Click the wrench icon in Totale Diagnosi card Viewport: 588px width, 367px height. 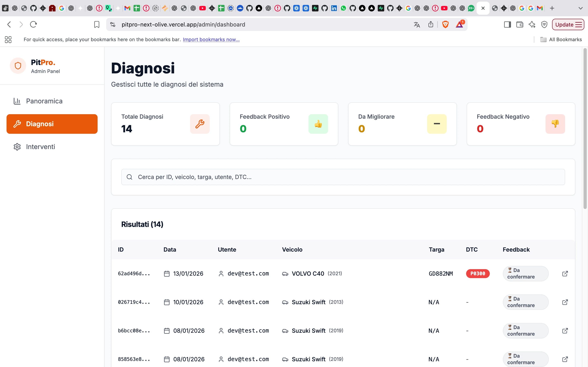tap(200, 124)
